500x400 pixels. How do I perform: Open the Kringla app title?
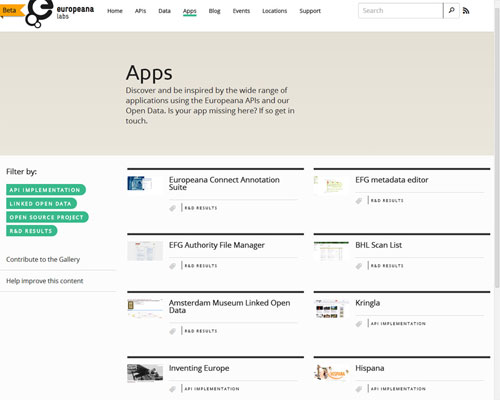pyautogui.click(x=367, y=303)
